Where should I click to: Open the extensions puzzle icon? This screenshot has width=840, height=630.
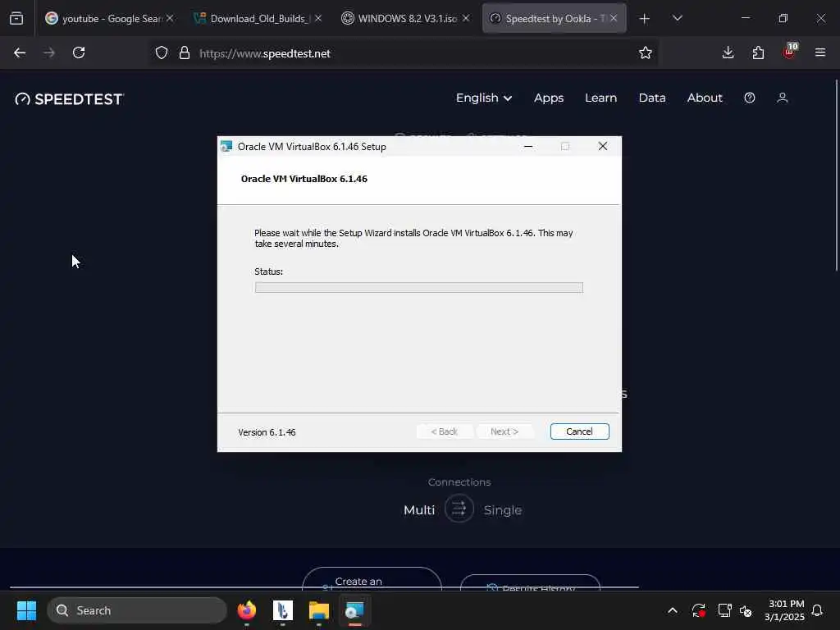(x=758, y=53)
